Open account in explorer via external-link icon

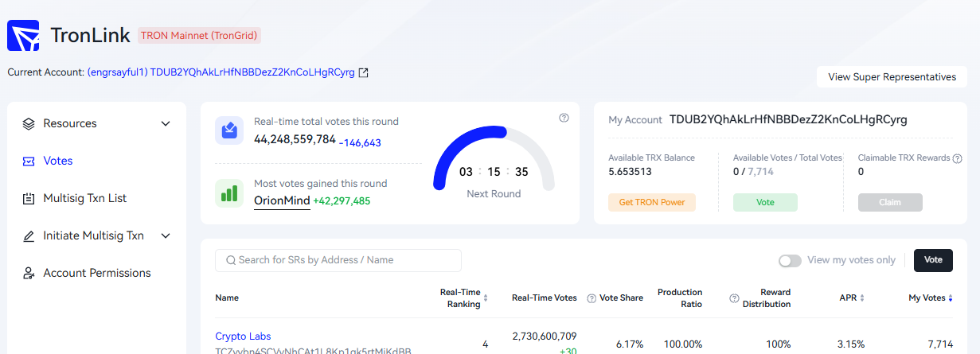tap(364, 72)
